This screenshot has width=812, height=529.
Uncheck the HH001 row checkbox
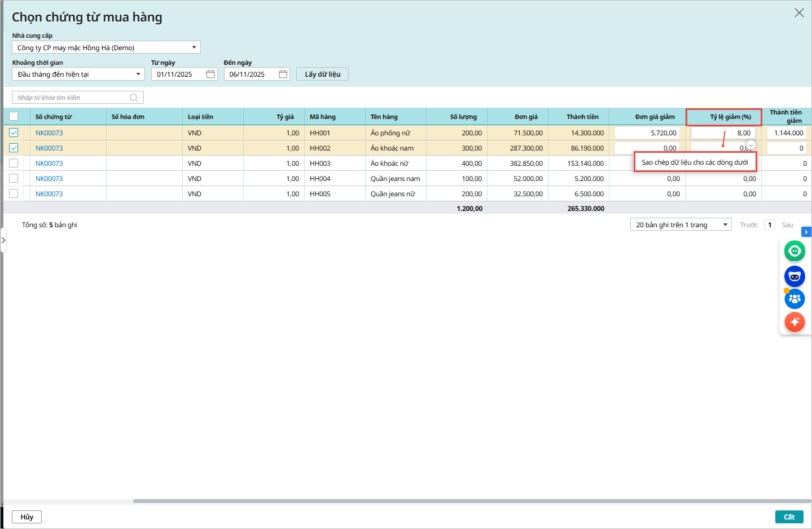(14, 133)
